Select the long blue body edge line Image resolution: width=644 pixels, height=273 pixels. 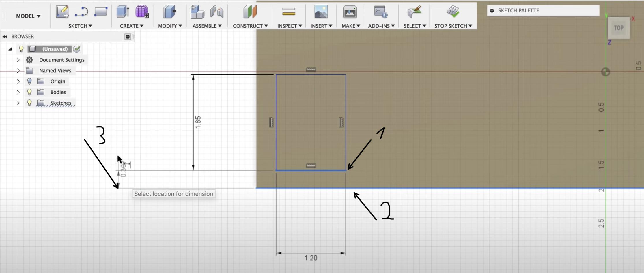point(450,188)
